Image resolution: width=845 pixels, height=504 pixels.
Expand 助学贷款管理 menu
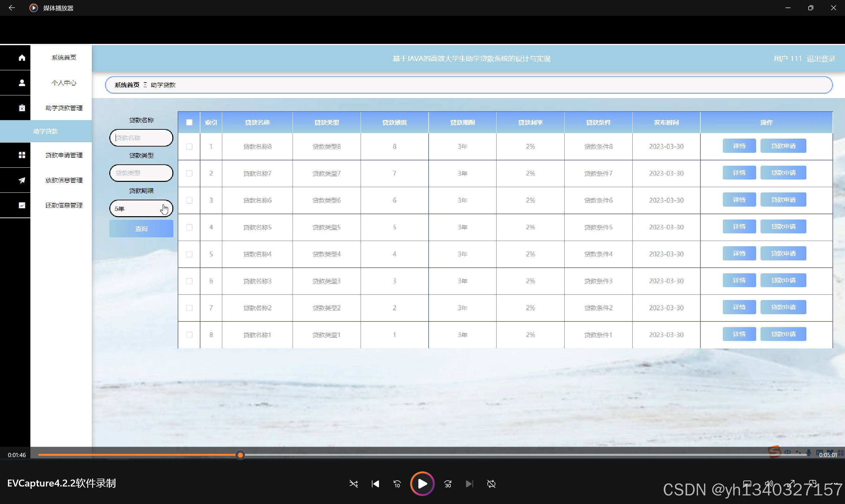click(64, 108)
